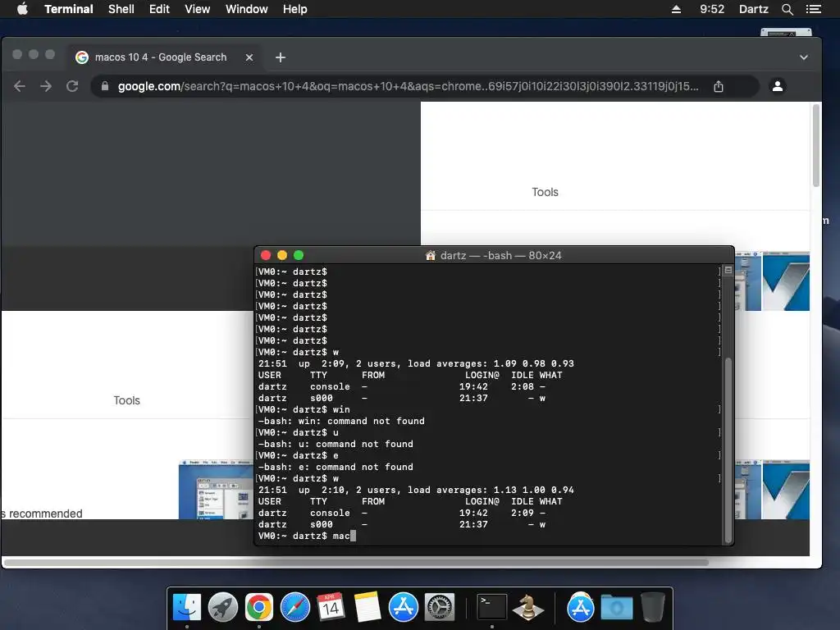Click the Chrome vertical scrollbar
This screenshot has height=630, width=840.
point(816,146)
